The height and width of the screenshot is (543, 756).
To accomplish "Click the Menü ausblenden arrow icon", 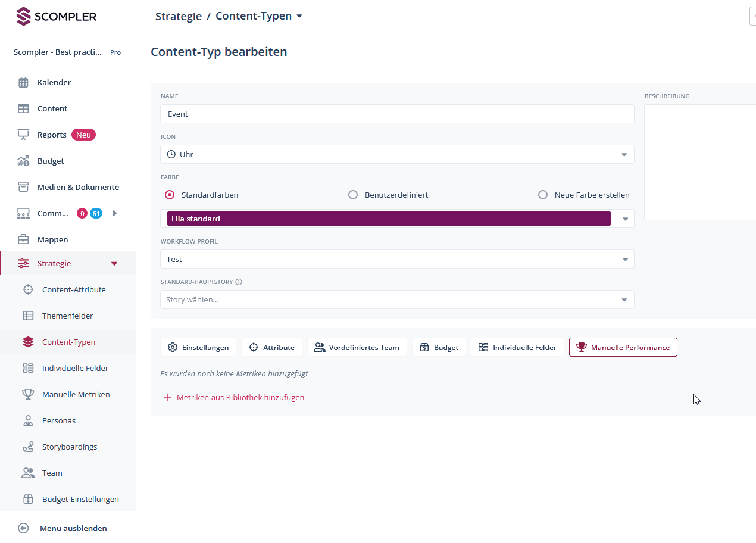I will pyautogui.click(x=23, y=528).
